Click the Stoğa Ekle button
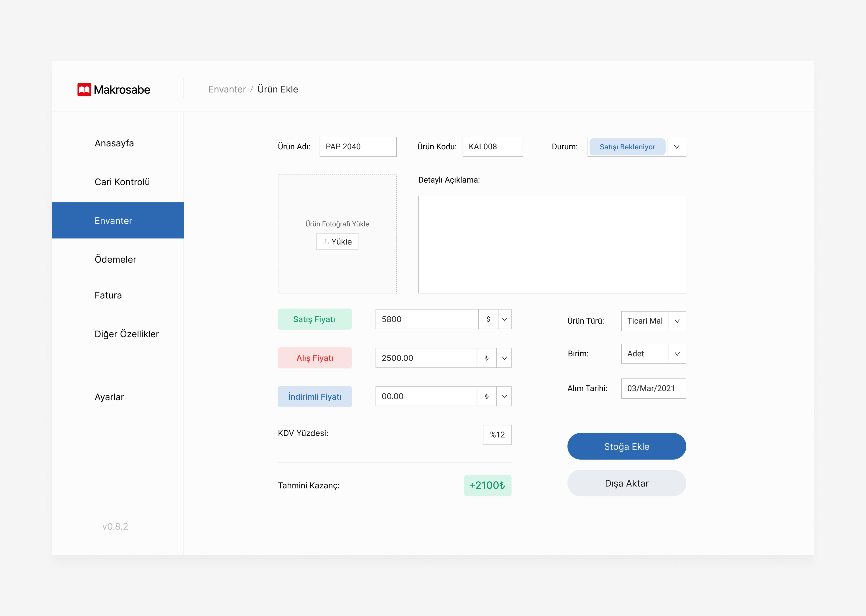 (x=627, y=446)
